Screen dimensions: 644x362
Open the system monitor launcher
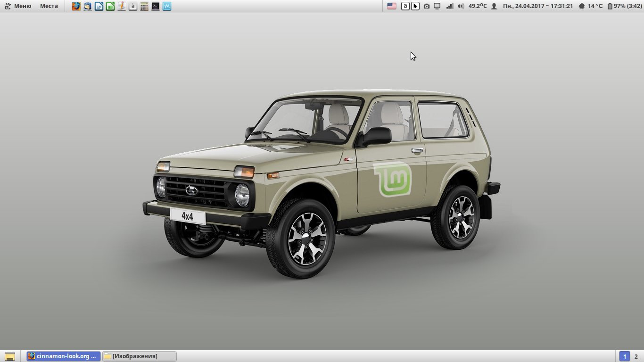pyautogui.click(x=167, y=6)
